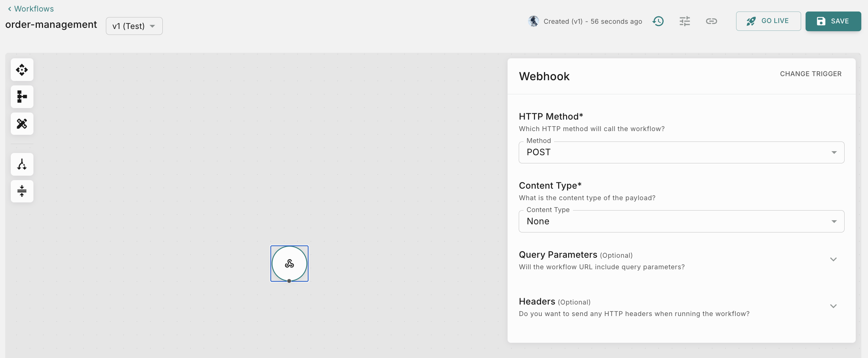Open the workflow settings sliders icon
This screenshot has height=358, width=868.
[684, 21]
